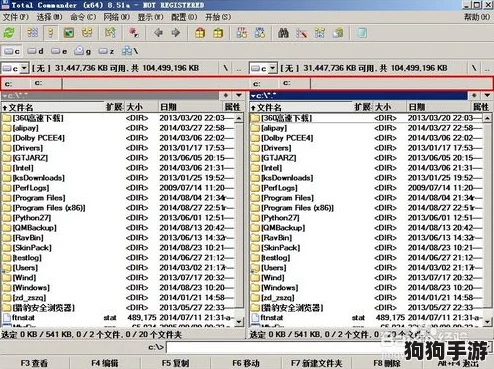The height and width of the screenshot is (369, 494).
Task: Open Network Neighborhood from the drive bar
Action: tap(130, 51)
